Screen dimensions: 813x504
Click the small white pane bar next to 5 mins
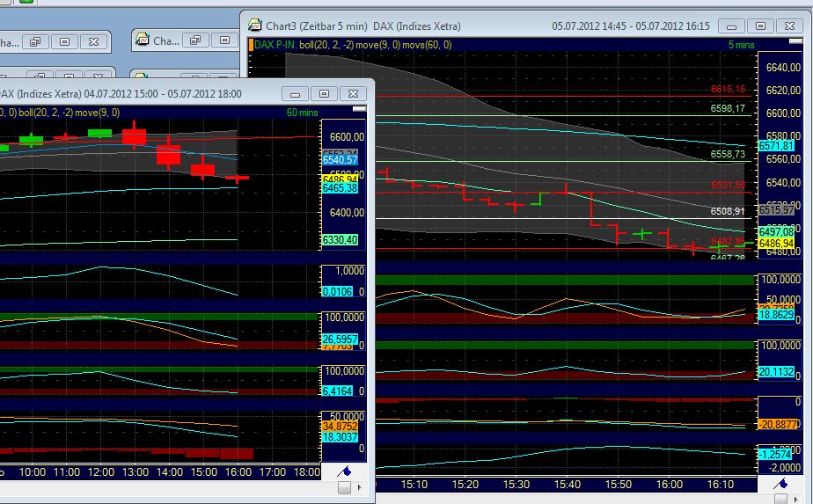pyautogui.click(x=795, y=41)
